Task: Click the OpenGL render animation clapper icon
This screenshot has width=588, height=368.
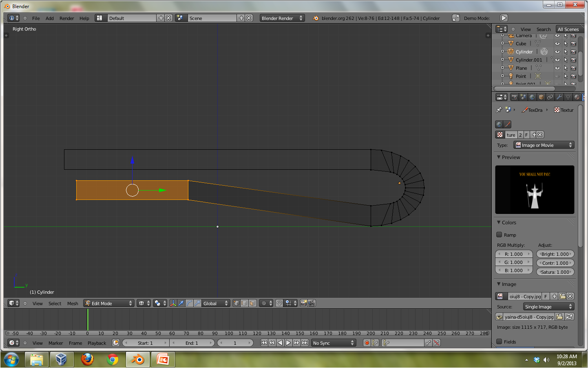Action: pos(312,303)
